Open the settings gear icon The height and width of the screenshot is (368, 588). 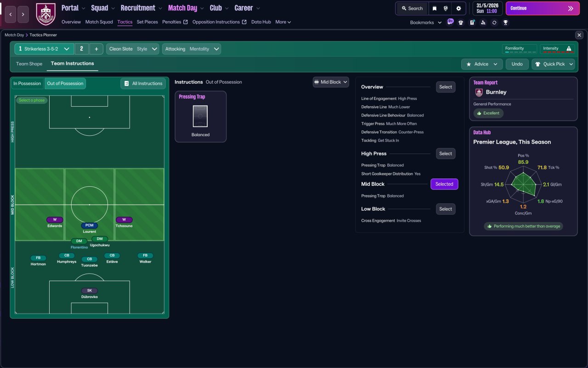[x=458, y=8]
